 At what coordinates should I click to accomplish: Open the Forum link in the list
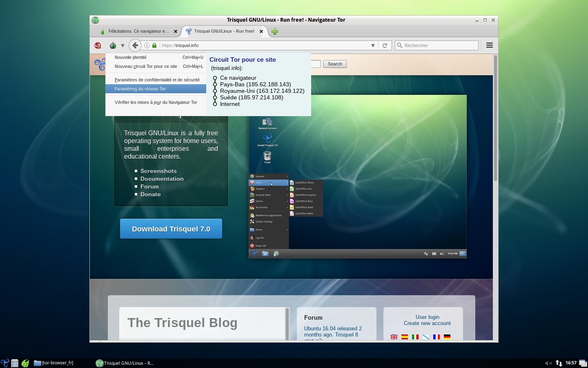pos(149,186)
